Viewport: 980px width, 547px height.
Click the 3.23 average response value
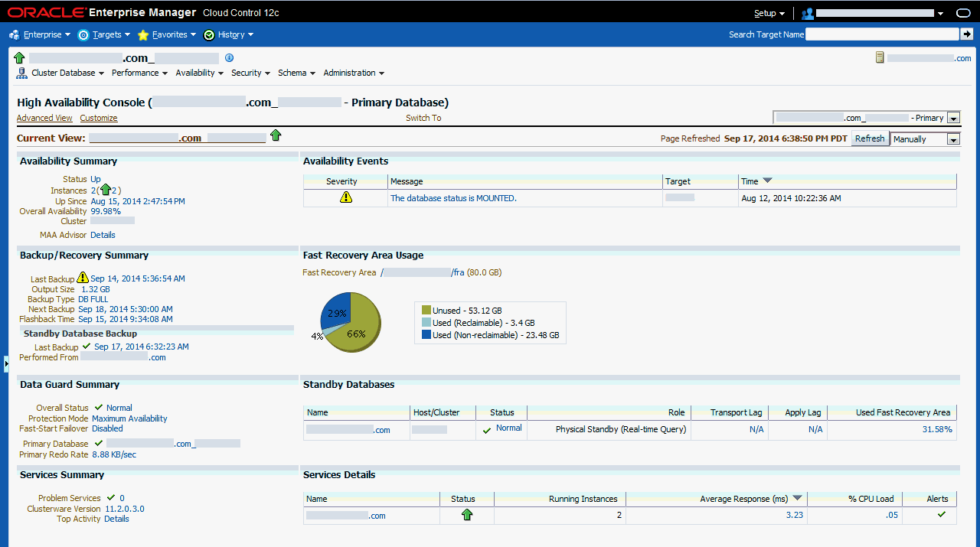795,516
